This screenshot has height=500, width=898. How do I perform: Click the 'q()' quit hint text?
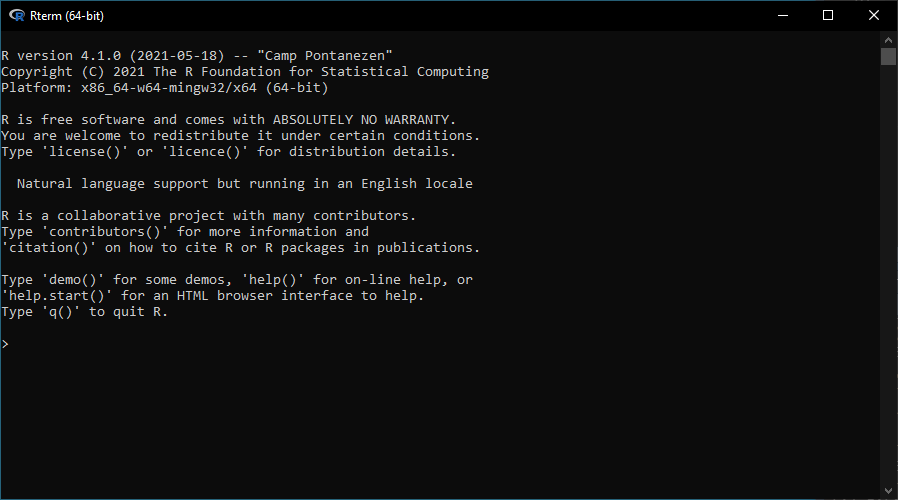65,312
